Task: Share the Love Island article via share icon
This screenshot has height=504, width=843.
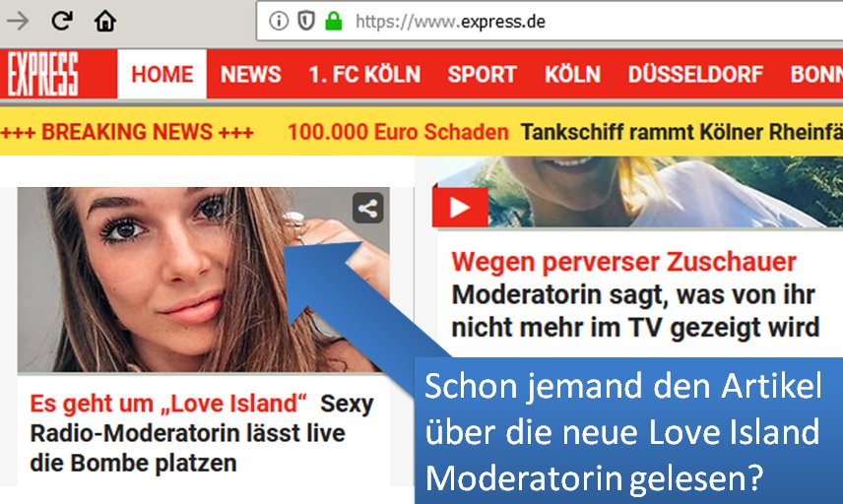Action: (x=367, y=208)
